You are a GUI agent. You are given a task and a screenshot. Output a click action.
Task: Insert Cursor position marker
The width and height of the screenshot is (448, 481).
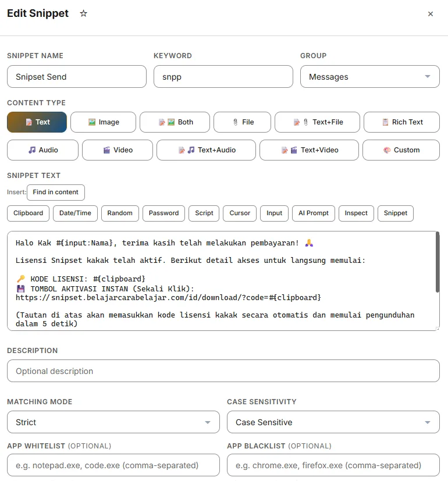tap(240, 213)
